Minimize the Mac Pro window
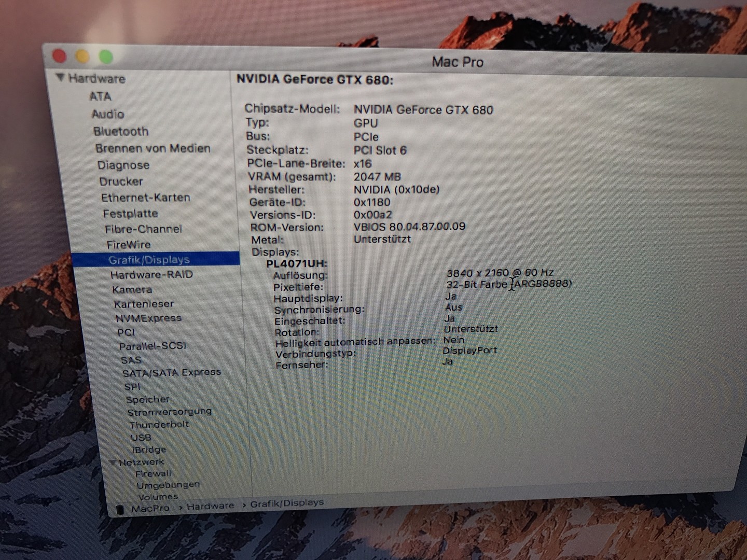This screenshot has width=747, height=560. pos(82,56)
